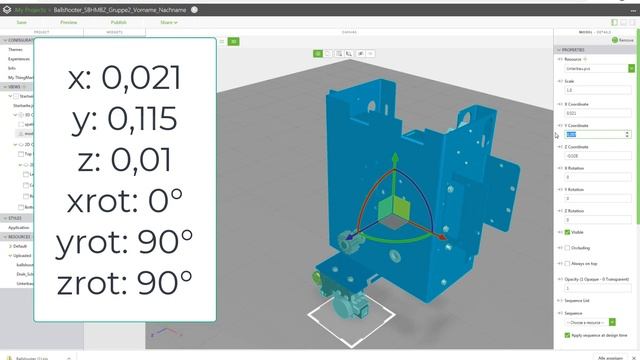This screenshot has width=640, height=360.
Task: Enable the Always on top checkbox
Action: [x=567, y=264]
